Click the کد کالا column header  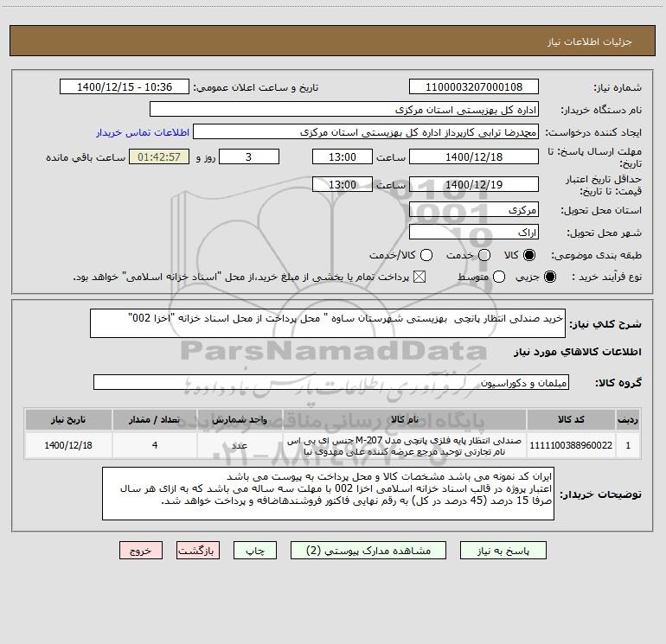pyautogui.click(x=571, y=419)
